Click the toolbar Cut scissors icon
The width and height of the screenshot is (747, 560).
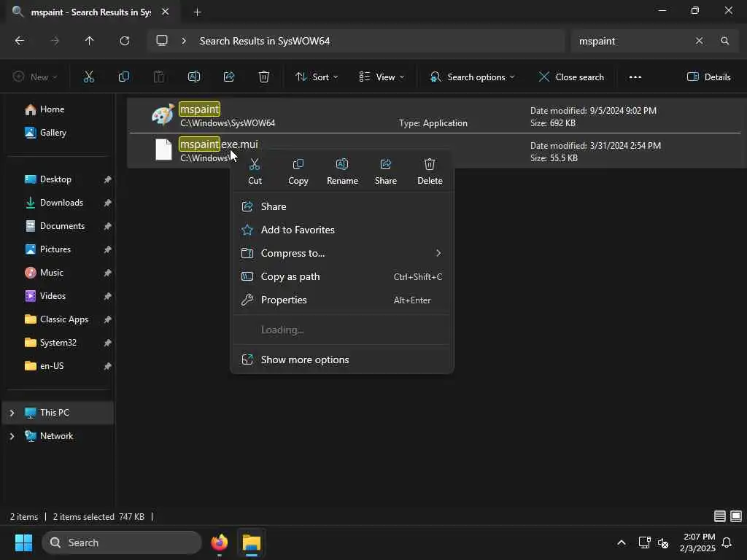coord(88,77)
